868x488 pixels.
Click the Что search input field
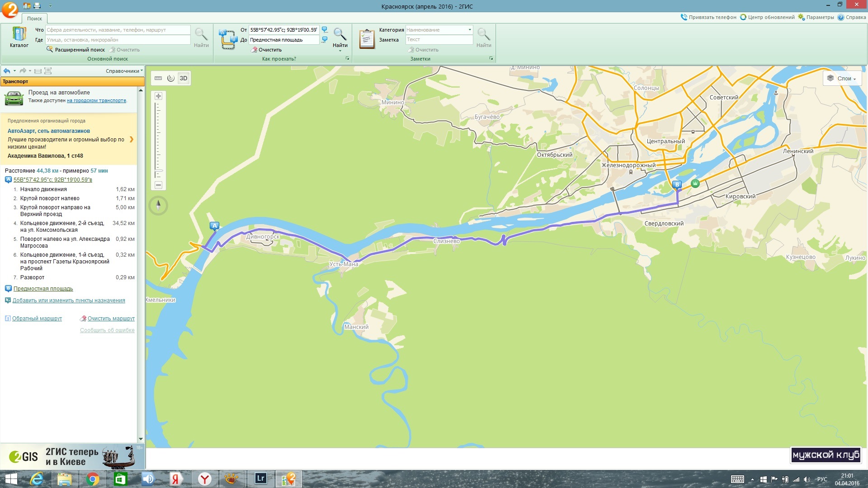coord(118,30)
